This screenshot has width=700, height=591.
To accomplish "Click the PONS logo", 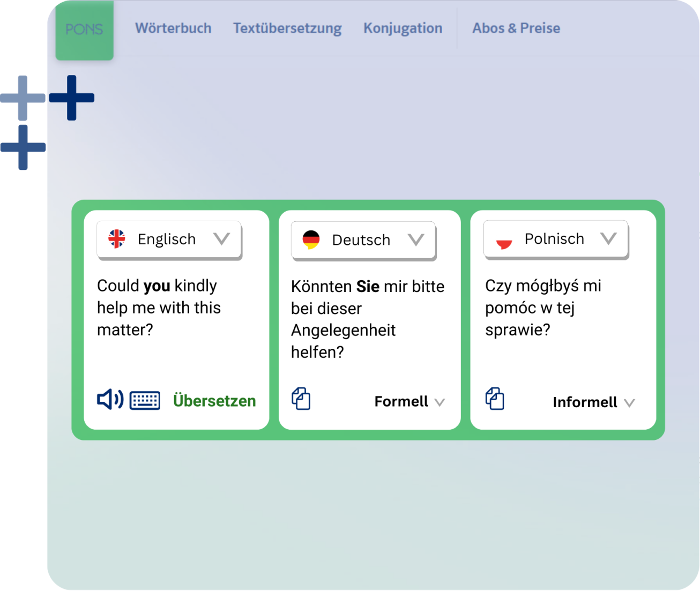I will (x=84, y=29).
